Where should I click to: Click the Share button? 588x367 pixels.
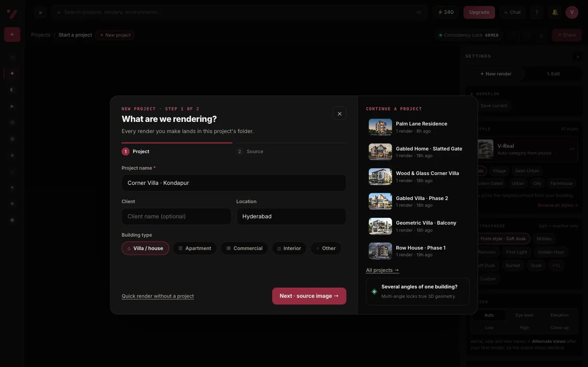tap(567, 35)
